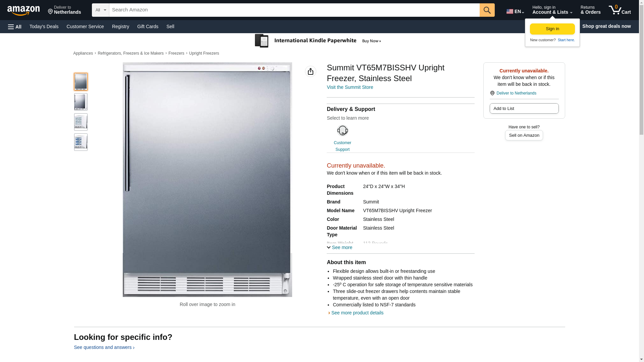The width and height of the screenshot is (644, 362).
Task: Go to Gift Cards nav item
Action: [148, 26]
